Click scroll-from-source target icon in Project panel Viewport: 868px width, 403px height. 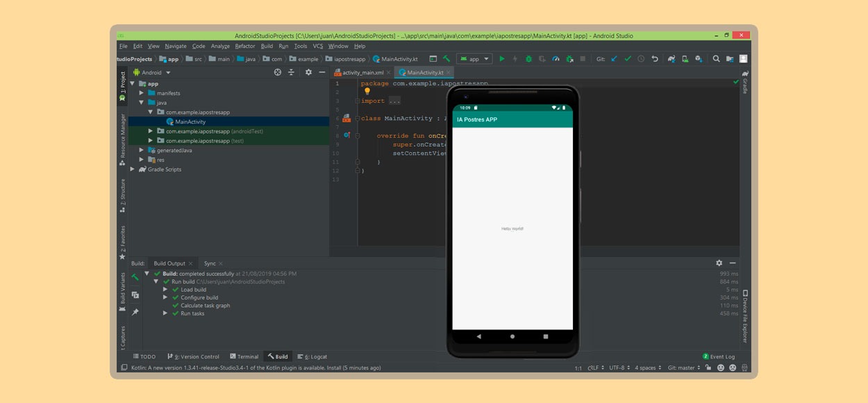tap(278, 72)
